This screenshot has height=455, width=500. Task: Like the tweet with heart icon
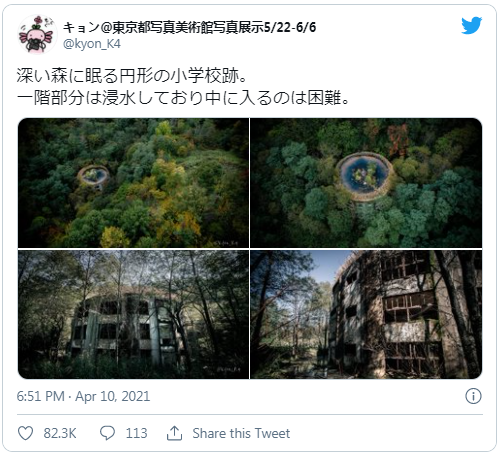(25, 433)
